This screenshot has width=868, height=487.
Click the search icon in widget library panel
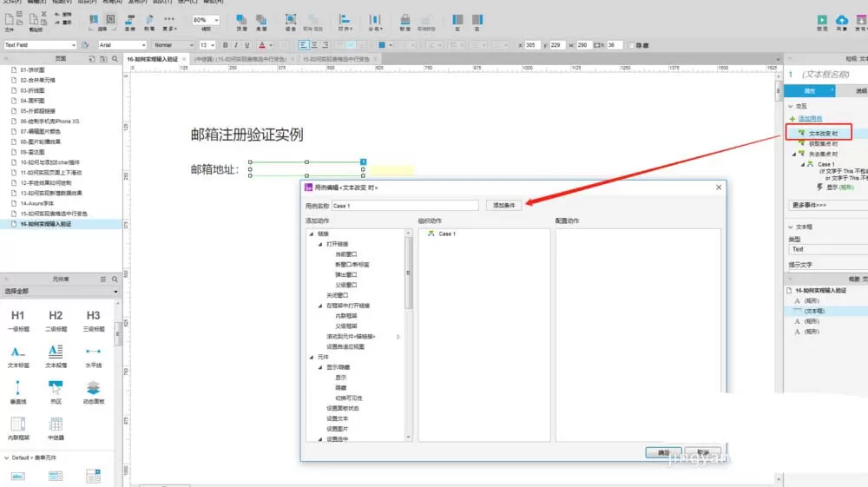(x=115, y=280)
